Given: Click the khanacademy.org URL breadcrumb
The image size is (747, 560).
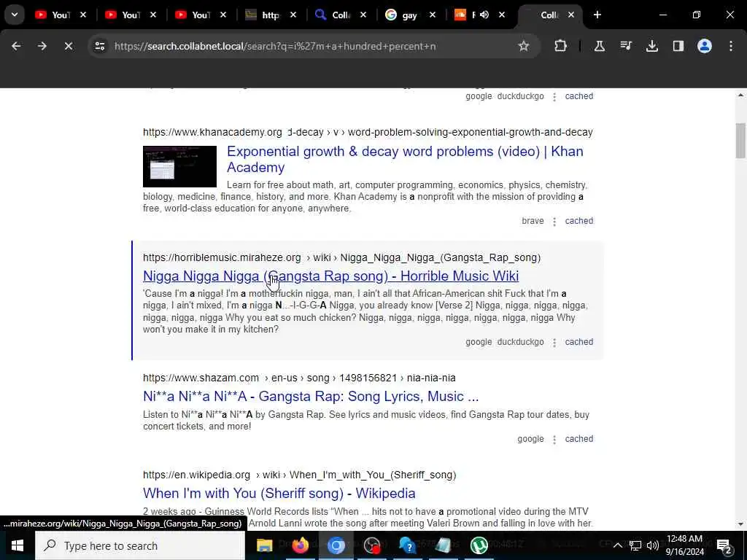Looking at the screenshot, I should pos(368,132).
